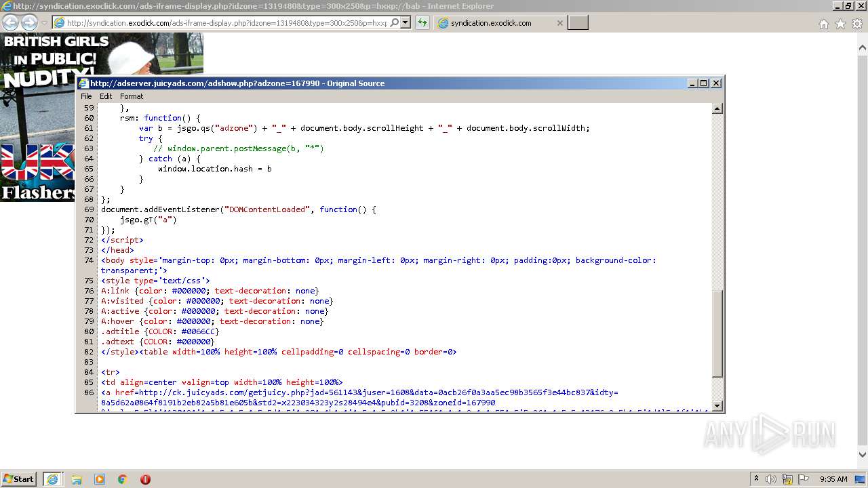Click the IE logo in the browser title bar

coord(6,6)
